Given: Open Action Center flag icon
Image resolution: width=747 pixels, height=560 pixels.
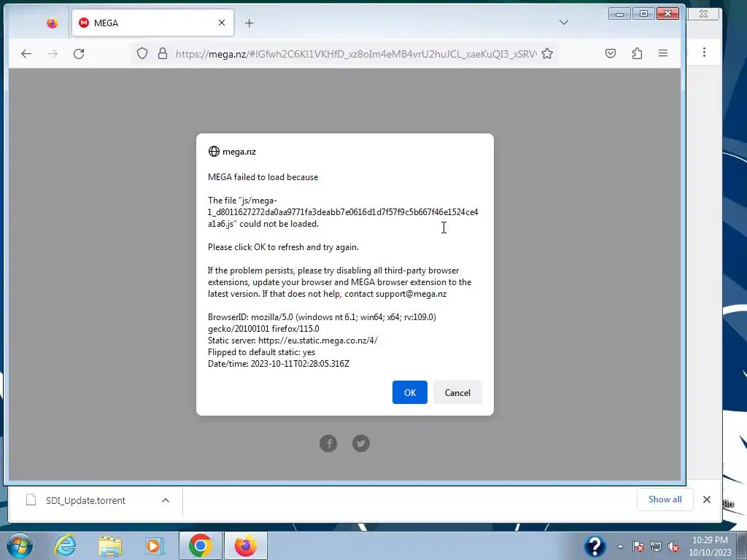Looking at the screenshot, I should (x=638, y=547).
